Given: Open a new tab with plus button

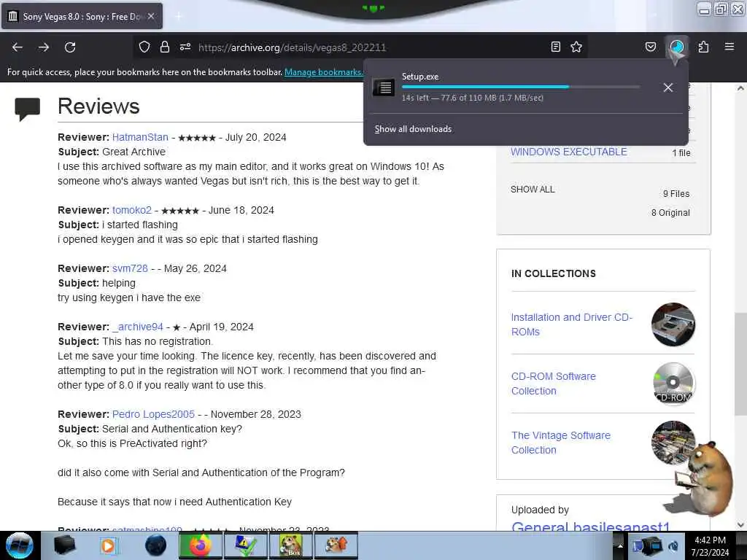Looking at the screenshot, I should point(178,17).
